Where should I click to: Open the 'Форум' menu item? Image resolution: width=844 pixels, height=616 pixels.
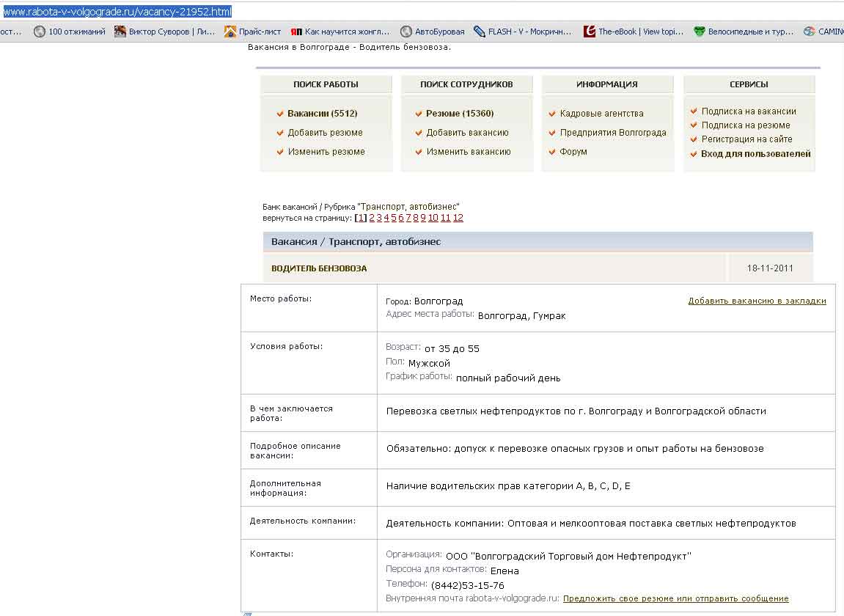pos(573,152)
